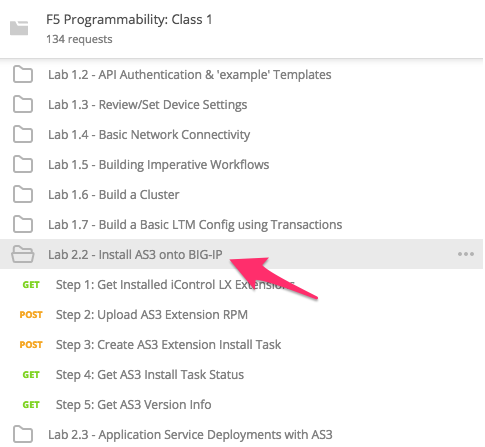Click the Lab 1.6 folder icon

23,194
